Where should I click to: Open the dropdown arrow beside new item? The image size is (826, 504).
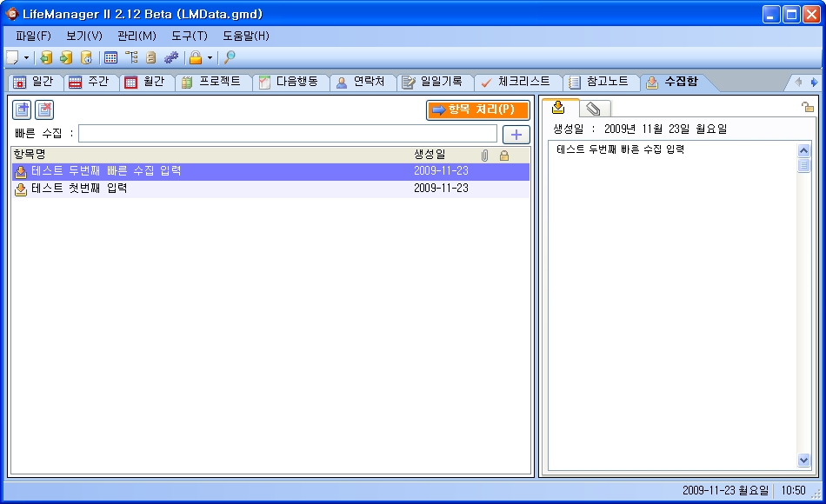[x=26, y=57]
